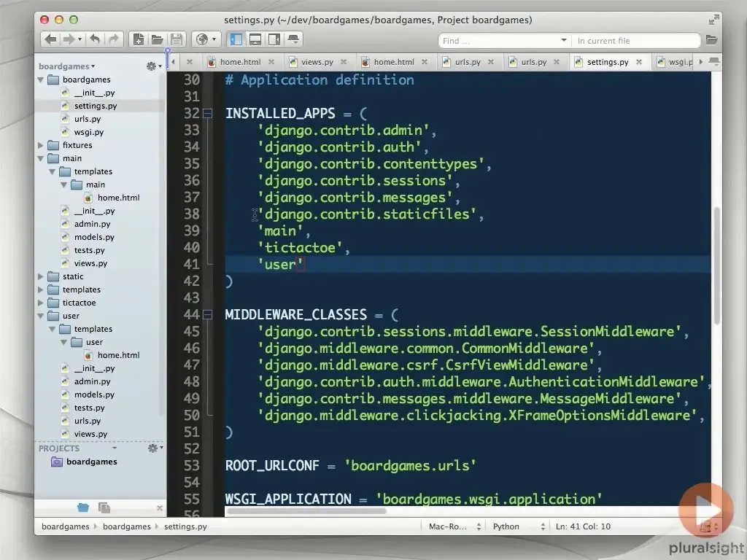Viewport: 747px width, 560px height.
Task: Close the sidebar with its bottom X
Action: pyautogui.click(x=160, y=508)
